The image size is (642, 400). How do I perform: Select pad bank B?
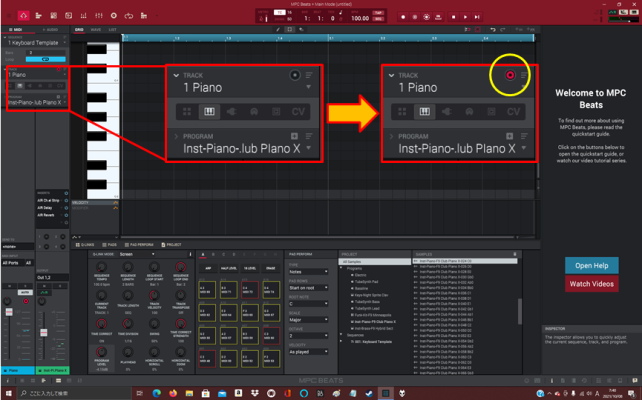(213, 255)
